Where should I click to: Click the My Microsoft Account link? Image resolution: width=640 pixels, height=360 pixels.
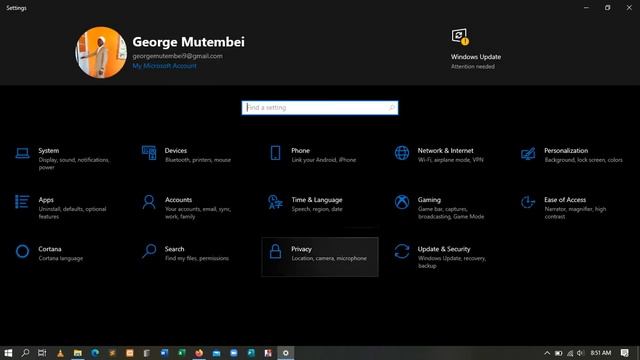coord(164,66)
